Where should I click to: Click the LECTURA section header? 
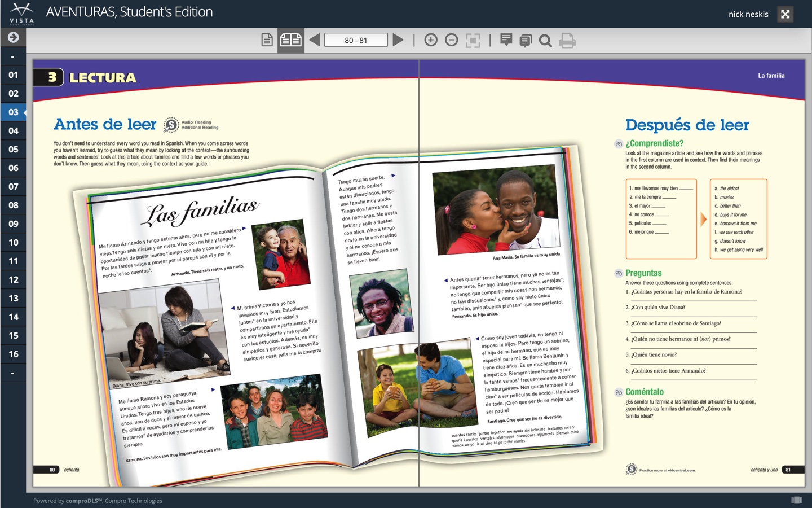pos(103,78)
